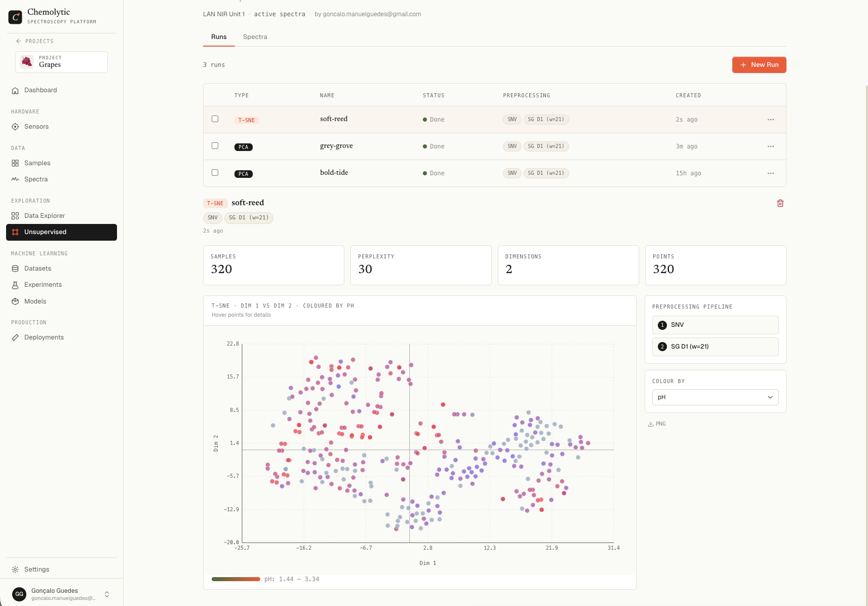Click the Data Explorer icon
The width and height of the screenshot is (868, 606).
point(15,216)
